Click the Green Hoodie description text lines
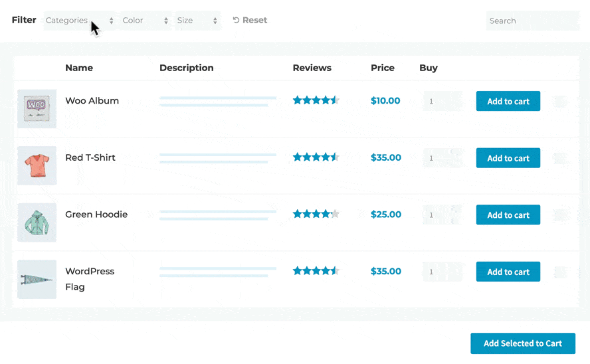This screenshot has height=364, width=590. [x=218, y=215]
